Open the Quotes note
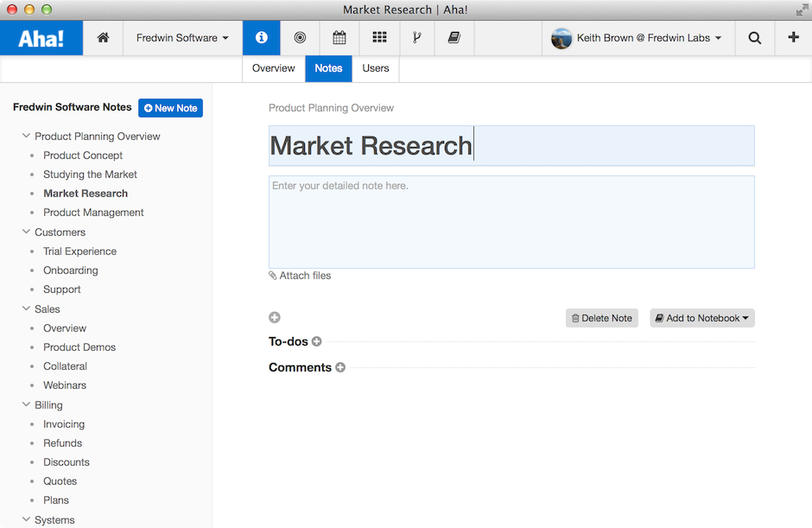Viewport: 812px width, 528px height. coord(60,481)
